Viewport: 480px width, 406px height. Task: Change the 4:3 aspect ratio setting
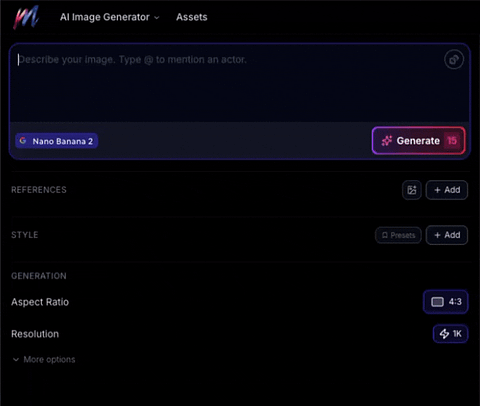pos(446,302)
